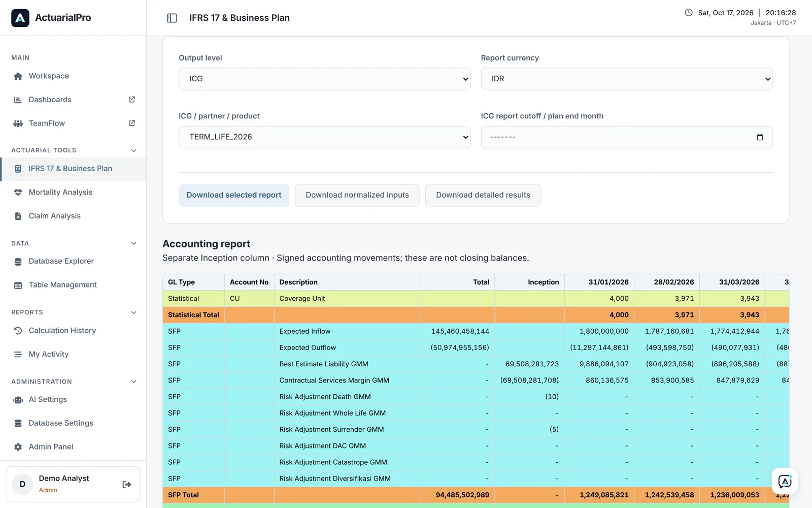The height and width of the screenshot is (508, 812).
Task: Click Download normalized inputs button
Action: [357, 196]
